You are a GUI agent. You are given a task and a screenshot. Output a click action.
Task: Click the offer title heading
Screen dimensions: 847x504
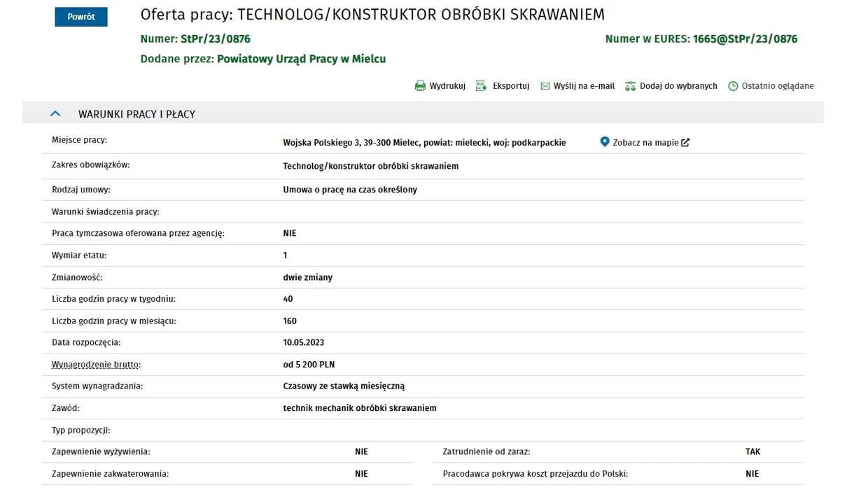tap(372, 15)
